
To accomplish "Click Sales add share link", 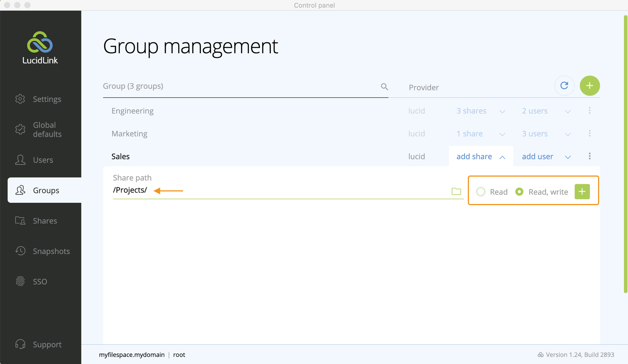I will click(x=474, y=156).
